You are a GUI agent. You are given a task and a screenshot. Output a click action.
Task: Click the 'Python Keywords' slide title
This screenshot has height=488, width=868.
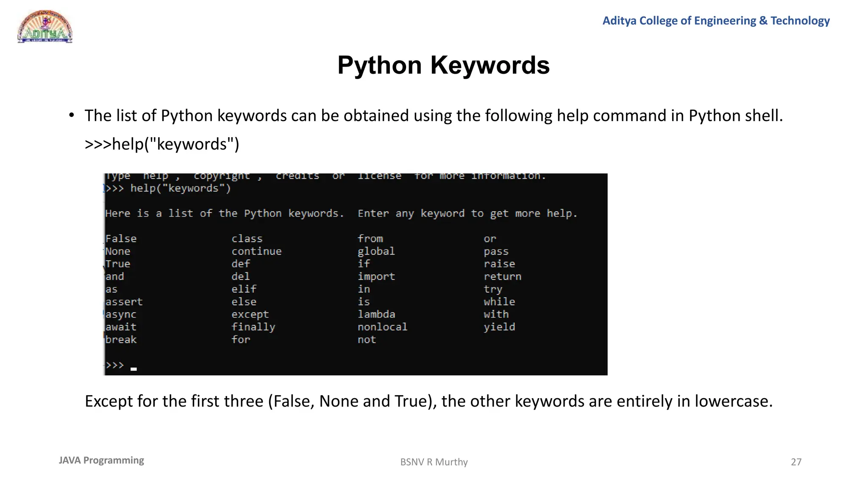click(443, 65)
